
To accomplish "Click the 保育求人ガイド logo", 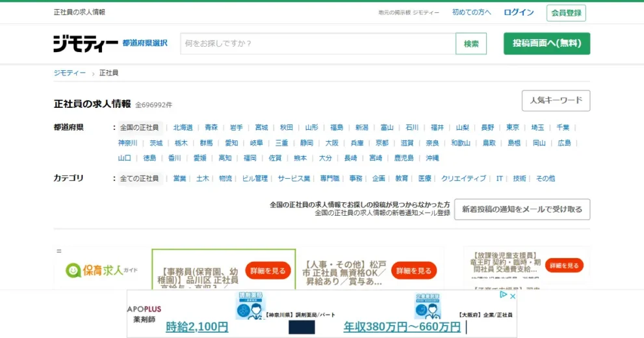I will click(101, 270).
